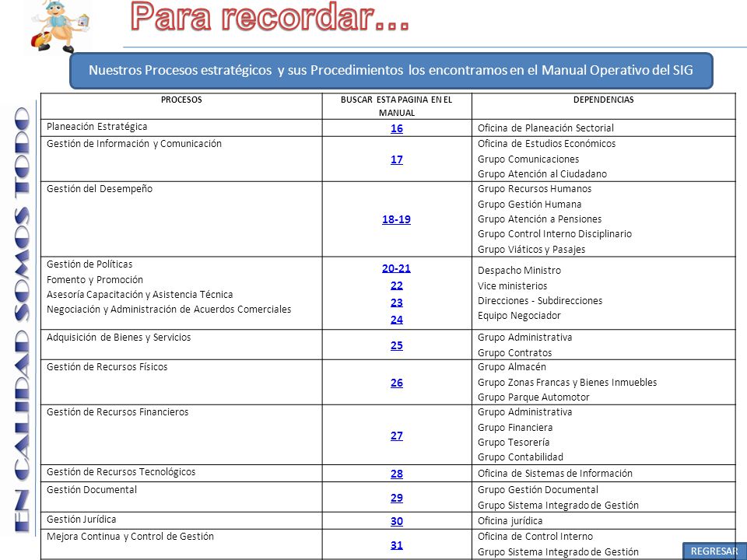Image resolution: width=747 pixels, height=560 pixels.
Task: Open manual page link 17
Action: click(x=396, y=159)
